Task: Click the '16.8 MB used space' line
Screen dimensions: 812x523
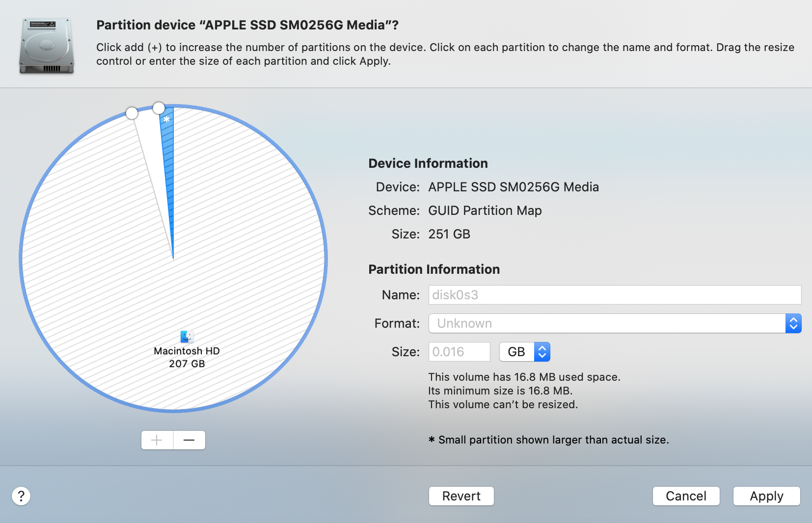Action: pyautogui.click(x=524, y=377)
